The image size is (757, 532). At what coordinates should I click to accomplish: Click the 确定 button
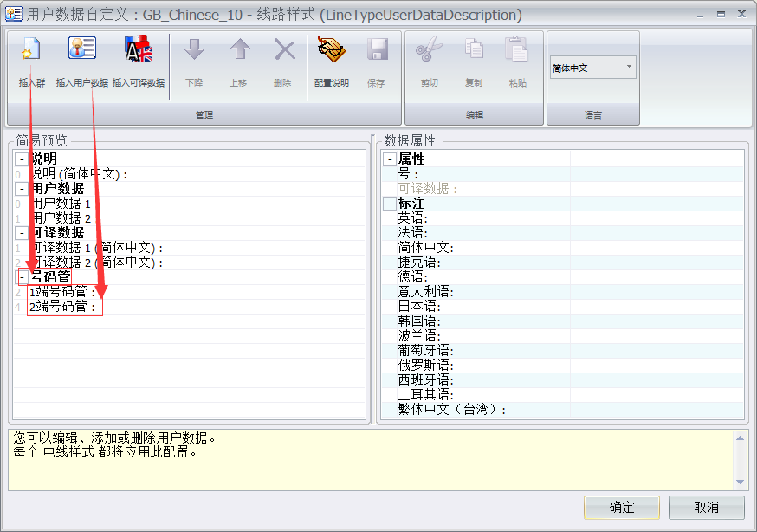[x=621, y=507]
